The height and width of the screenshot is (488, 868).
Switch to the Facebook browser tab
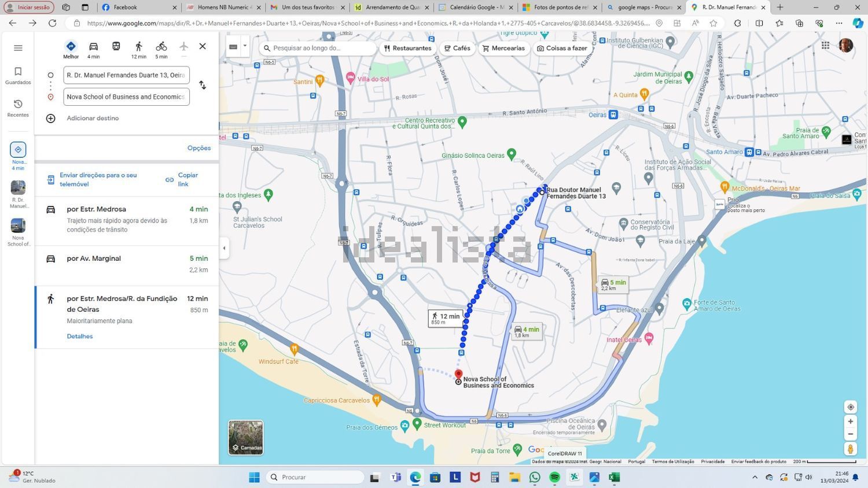point(139,8)
